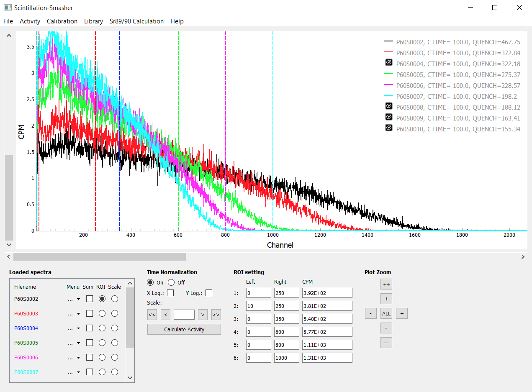
Task: Pan left with the "-" button beside ALL
Action: click(370, 313)
